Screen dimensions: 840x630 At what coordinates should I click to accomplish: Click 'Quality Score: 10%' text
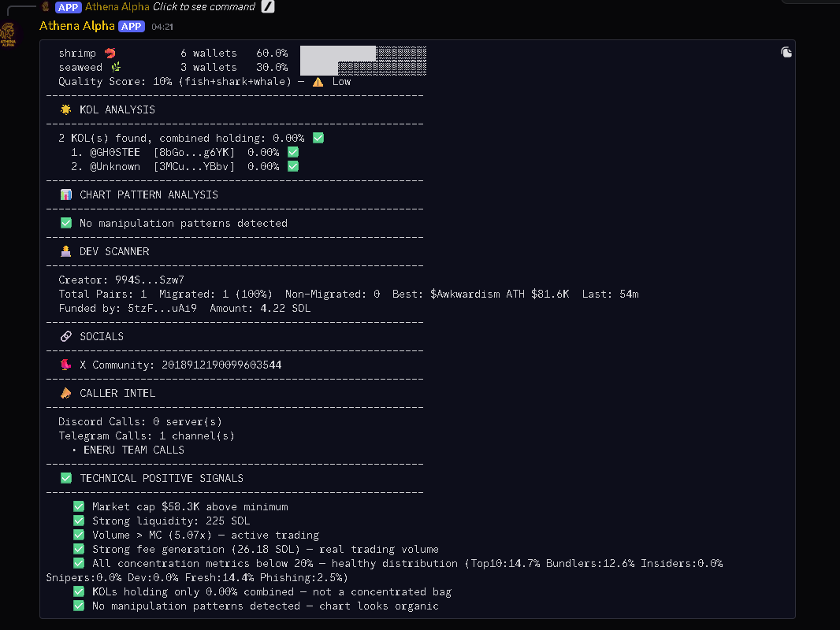pos(115,81)
